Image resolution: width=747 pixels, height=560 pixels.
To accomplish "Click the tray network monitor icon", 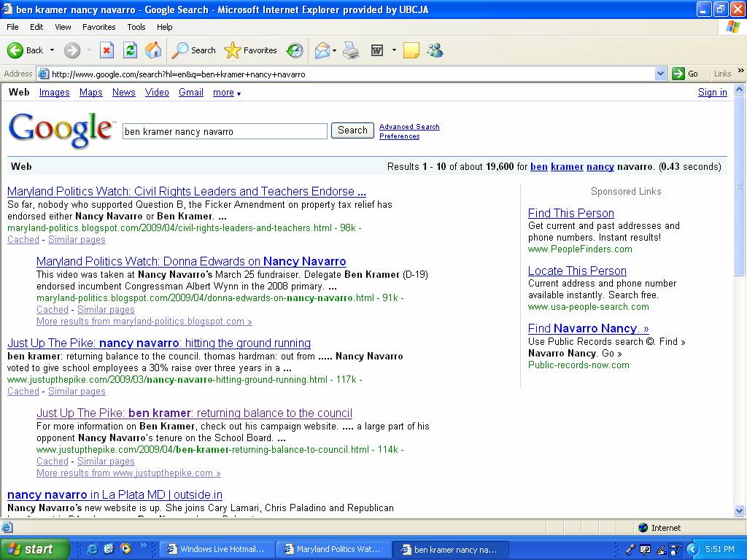I will pyautogui.click(x=646, y=550).
